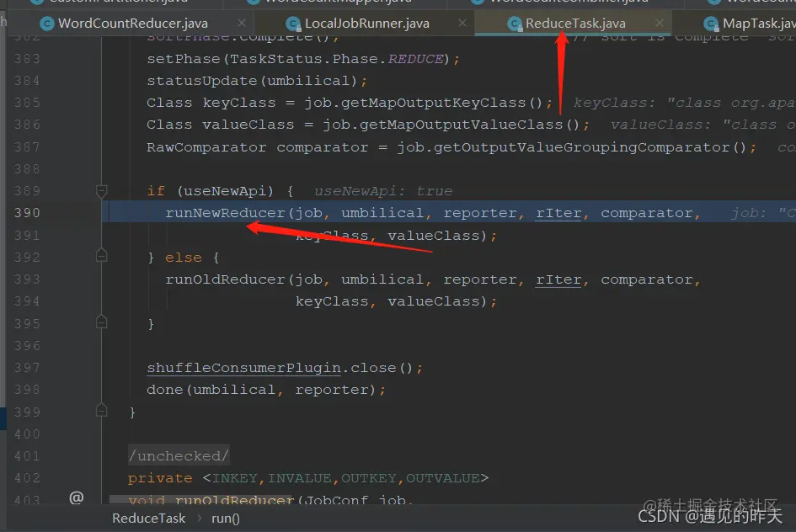
Task: Switch to the LocalJobRunner.java tab
Action: point(366,24)
